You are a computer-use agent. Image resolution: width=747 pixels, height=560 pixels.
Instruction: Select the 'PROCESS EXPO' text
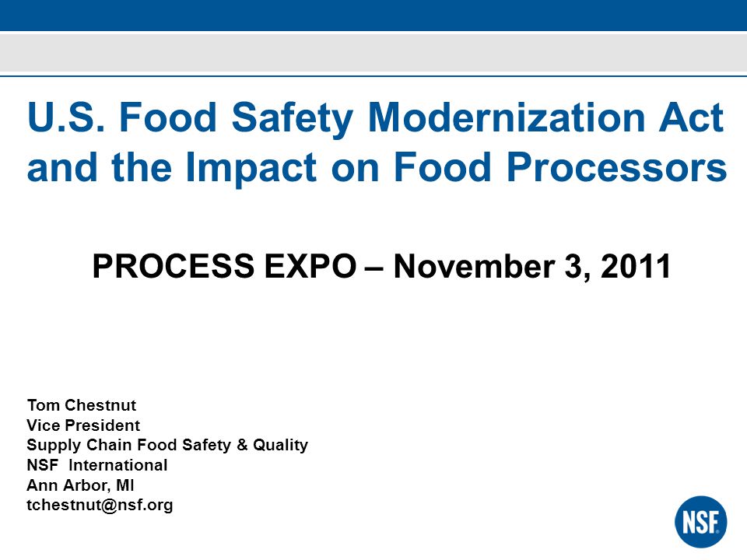pyautogui.click(x=224, y=266)
